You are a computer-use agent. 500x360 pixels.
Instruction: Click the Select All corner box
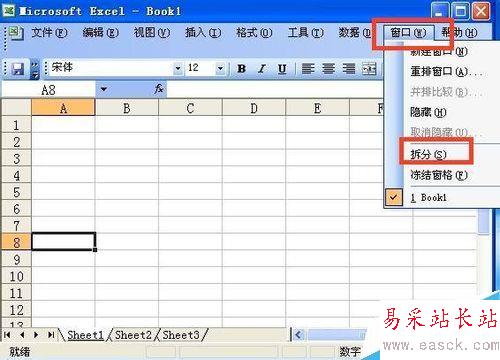(16, 108)
